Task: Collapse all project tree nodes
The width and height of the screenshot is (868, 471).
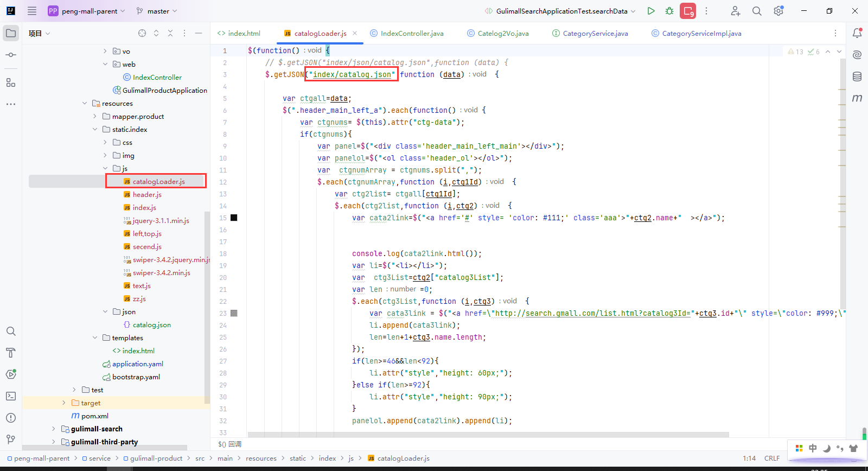Action: pos(170,33)
